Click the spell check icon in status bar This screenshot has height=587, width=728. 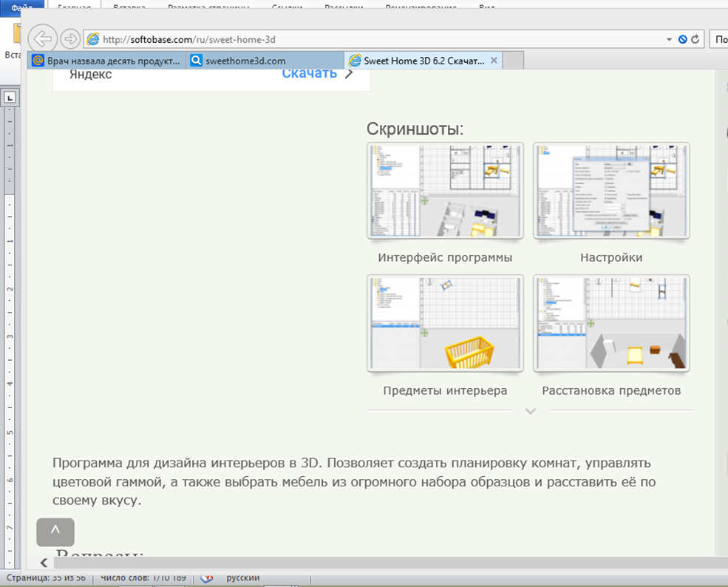point(207,578)
